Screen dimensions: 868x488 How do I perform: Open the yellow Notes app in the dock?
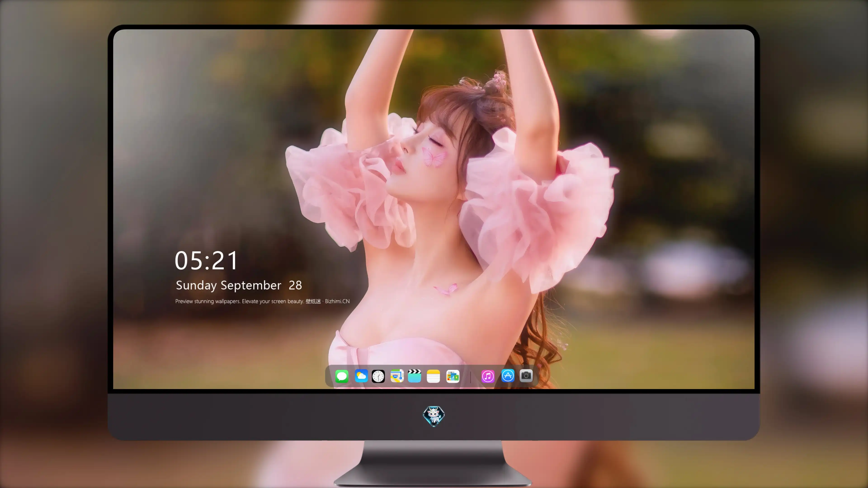tap(433, 376)
